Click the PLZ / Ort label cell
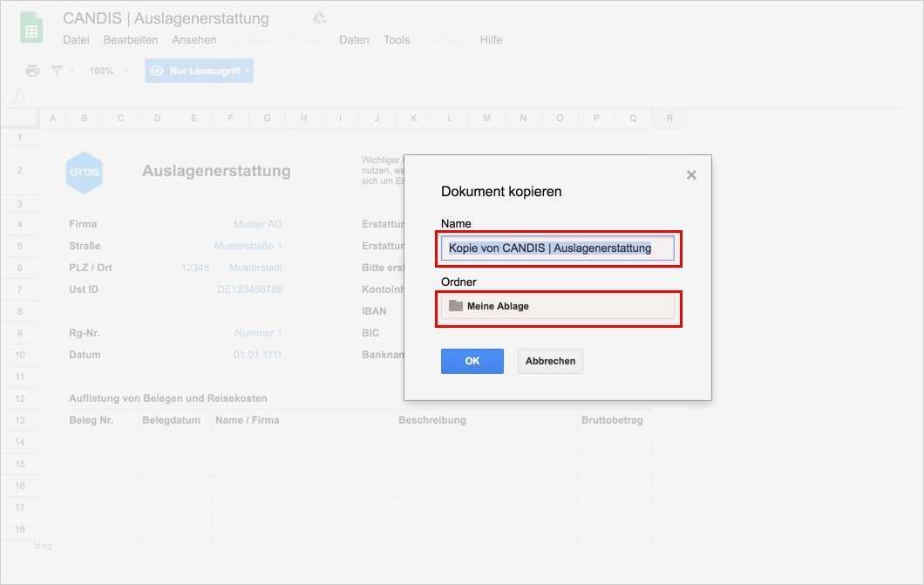Viewport: 924px width, 585px height. 90,268
